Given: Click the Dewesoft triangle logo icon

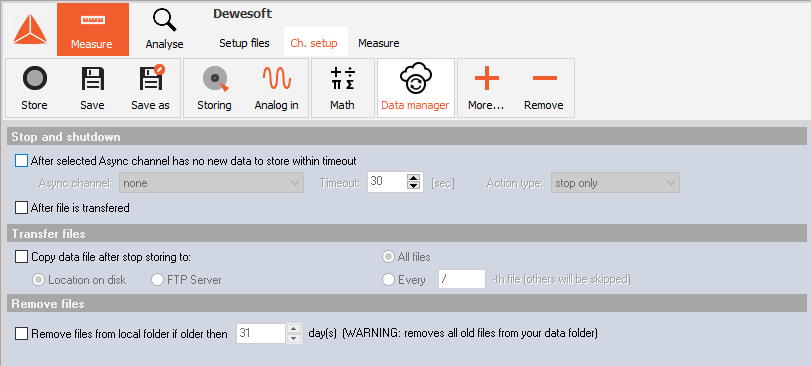Looking at the screenshot, I should click(30, 29).
